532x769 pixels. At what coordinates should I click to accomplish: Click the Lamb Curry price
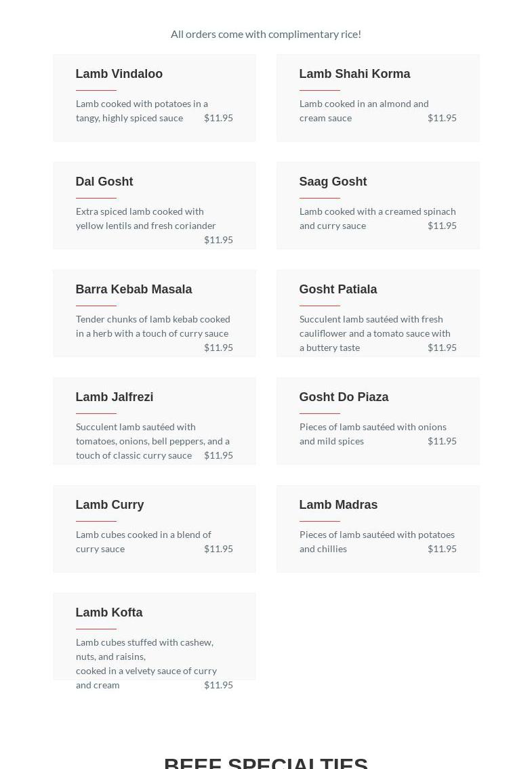tap(218, 549)
